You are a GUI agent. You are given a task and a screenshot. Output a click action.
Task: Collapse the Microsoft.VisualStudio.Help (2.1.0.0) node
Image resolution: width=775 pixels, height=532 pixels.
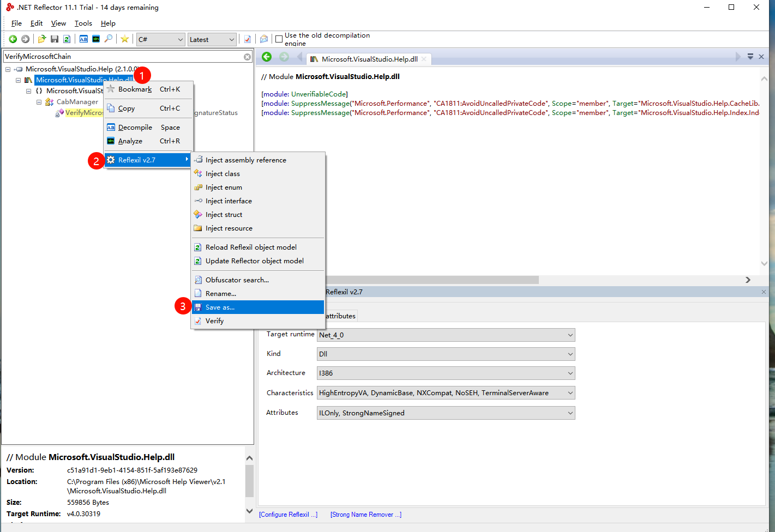click(8, 69)
